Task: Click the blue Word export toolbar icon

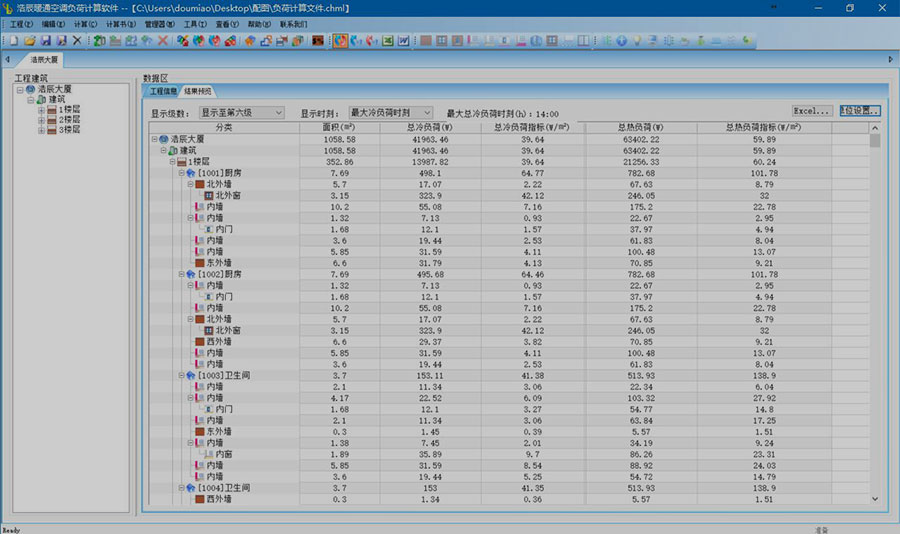Action: (404, 41)
